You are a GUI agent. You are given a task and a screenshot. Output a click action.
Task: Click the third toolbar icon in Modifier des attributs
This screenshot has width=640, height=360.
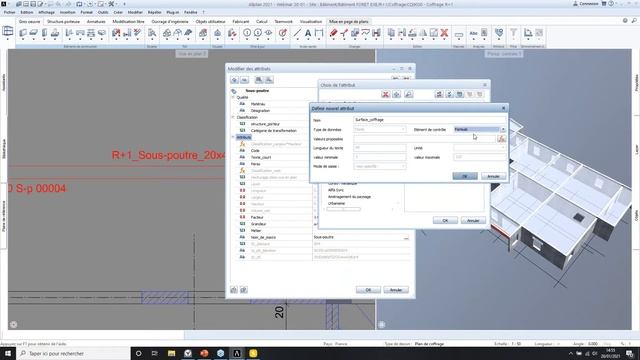tap(259, 80)
